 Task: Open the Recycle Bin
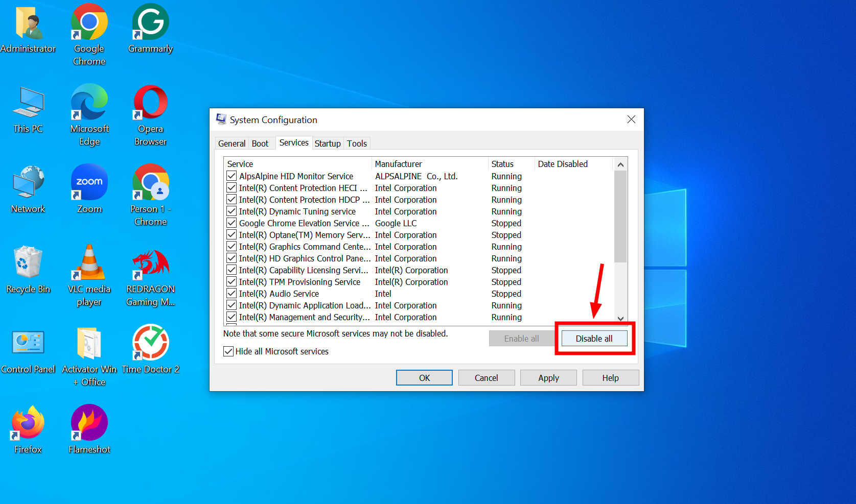(x=27, y=263)
